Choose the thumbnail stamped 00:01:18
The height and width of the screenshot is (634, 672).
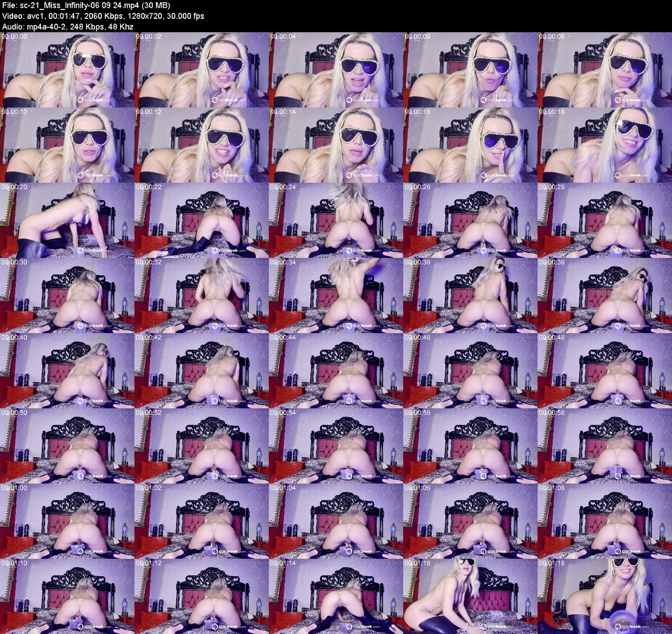[x=605, y=596]
